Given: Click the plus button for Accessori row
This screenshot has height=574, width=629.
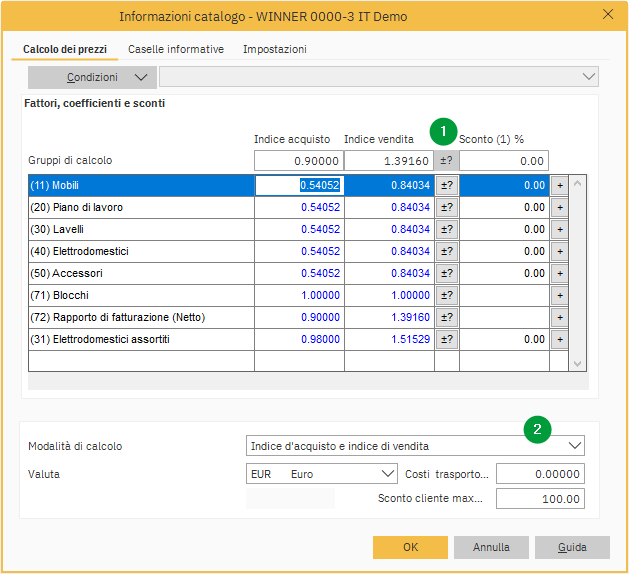Looking at the screenshot, I should coord(559,273).
